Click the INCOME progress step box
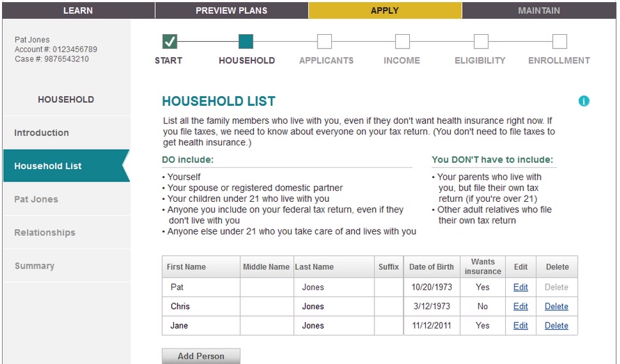The image size is (620, 364). [402, 41]
